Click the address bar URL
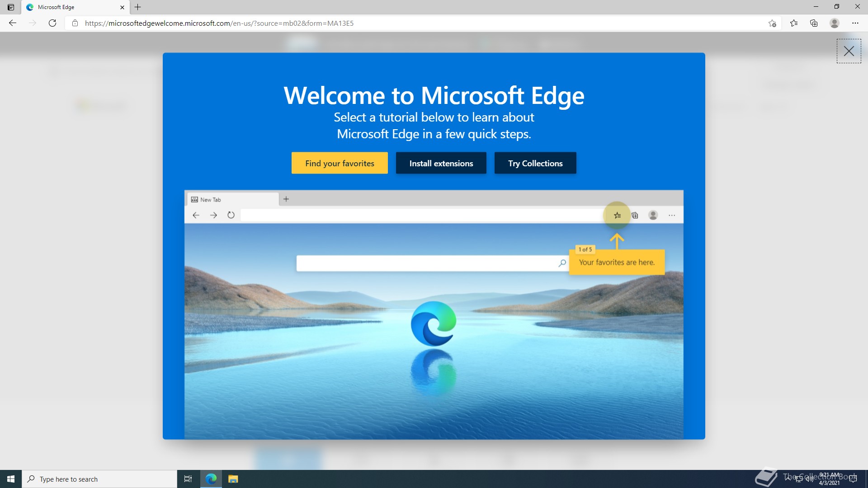This screenshot has width=868, height=488. [219, 23]
